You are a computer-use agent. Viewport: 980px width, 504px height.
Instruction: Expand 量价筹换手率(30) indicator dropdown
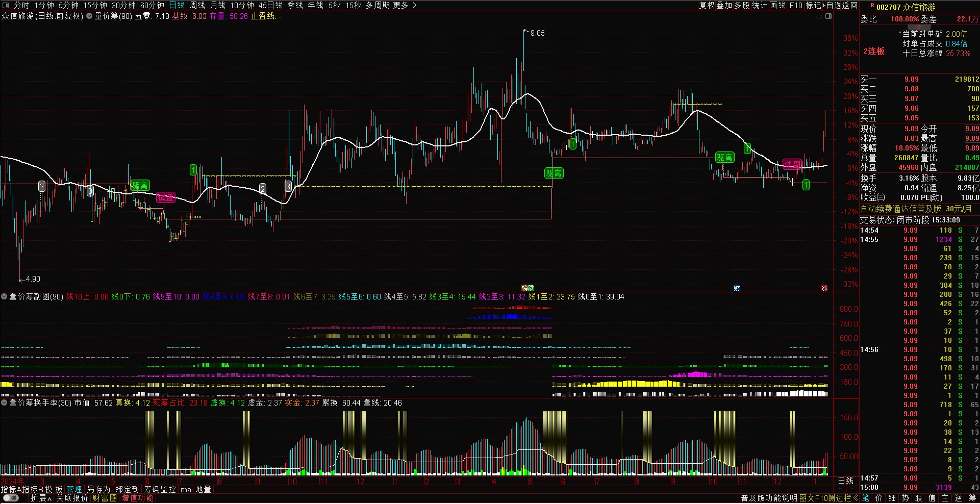click(4, 402)
